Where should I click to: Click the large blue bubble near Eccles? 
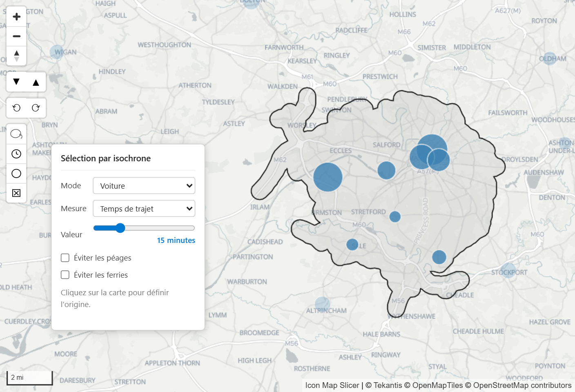(328, 177)
